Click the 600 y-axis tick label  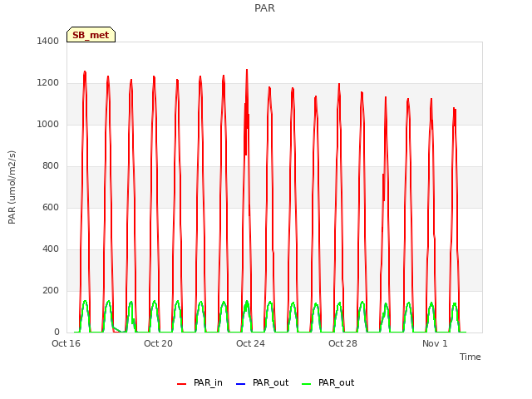click(x=51, y=207)
